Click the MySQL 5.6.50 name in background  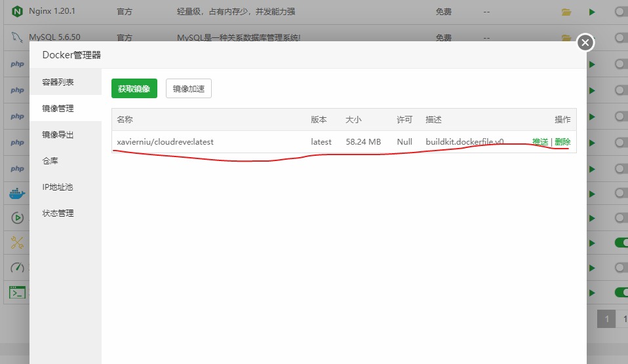tap(54, 37)
